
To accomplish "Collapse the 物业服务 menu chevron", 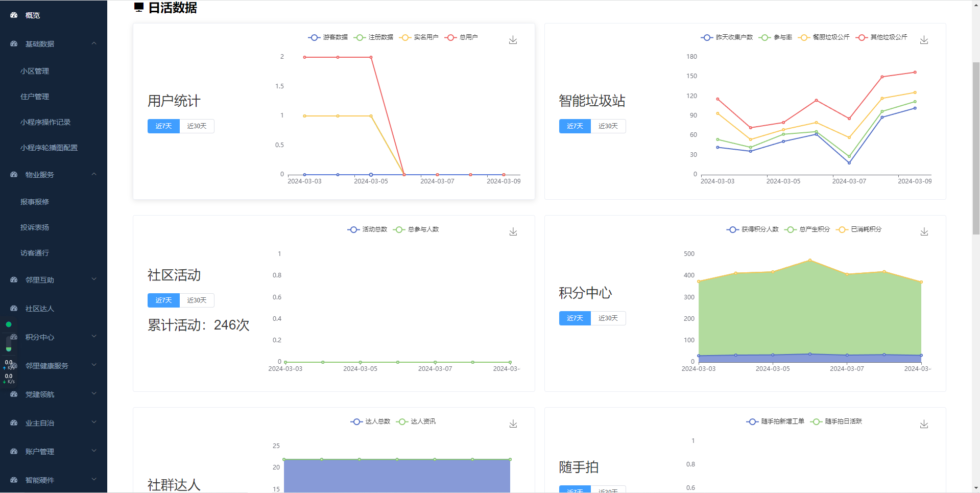I will [94, 174].
